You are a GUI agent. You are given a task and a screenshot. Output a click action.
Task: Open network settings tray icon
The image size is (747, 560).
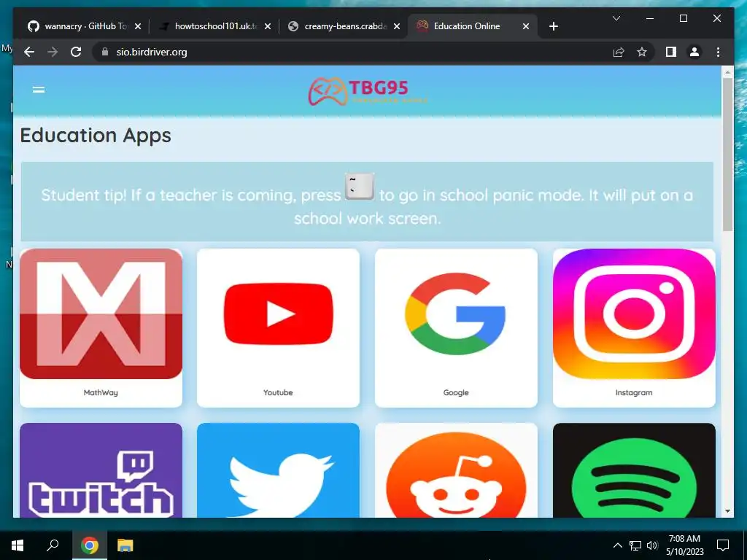[635, 545]
